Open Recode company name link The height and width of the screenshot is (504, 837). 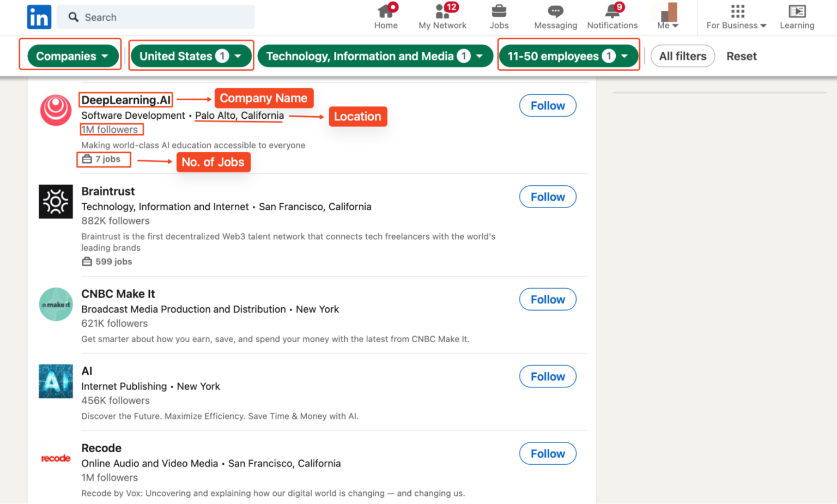101,448
